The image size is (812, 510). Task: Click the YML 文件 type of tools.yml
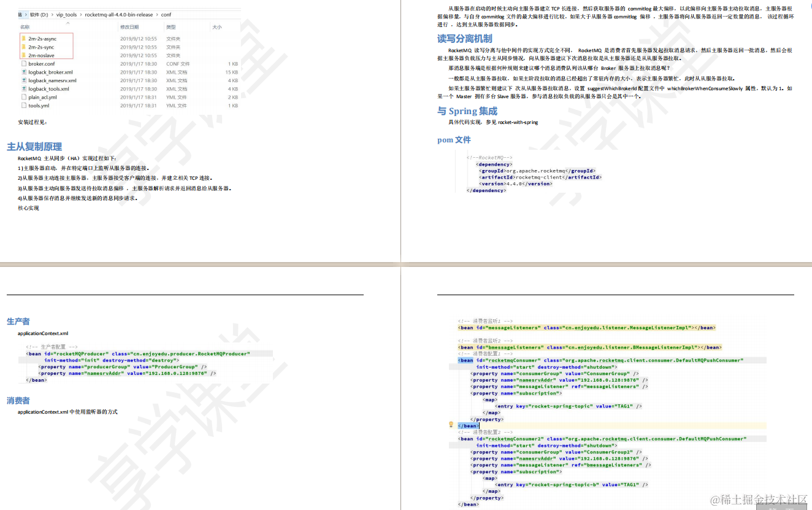click(176, 106)
